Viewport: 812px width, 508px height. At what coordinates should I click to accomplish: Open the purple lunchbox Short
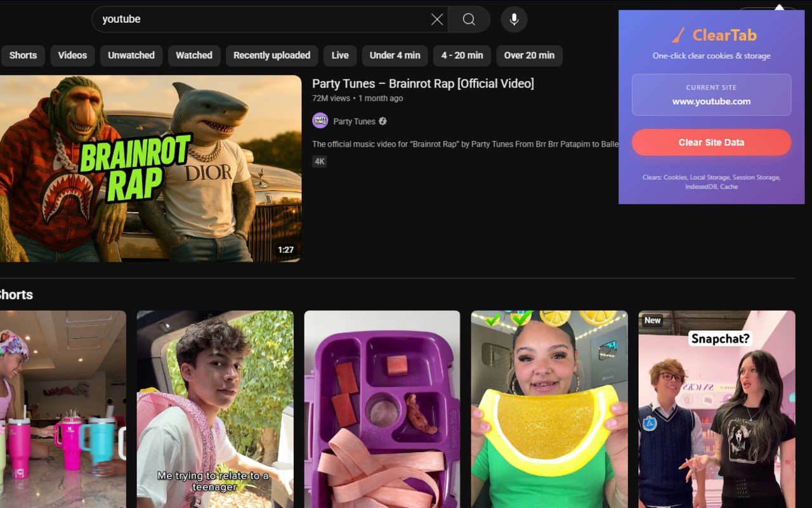pos(382,409)
